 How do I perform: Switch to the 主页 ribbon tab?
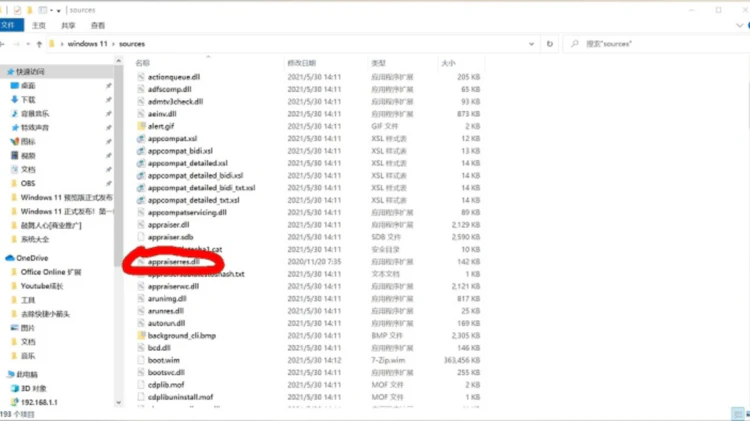(39, 25)
